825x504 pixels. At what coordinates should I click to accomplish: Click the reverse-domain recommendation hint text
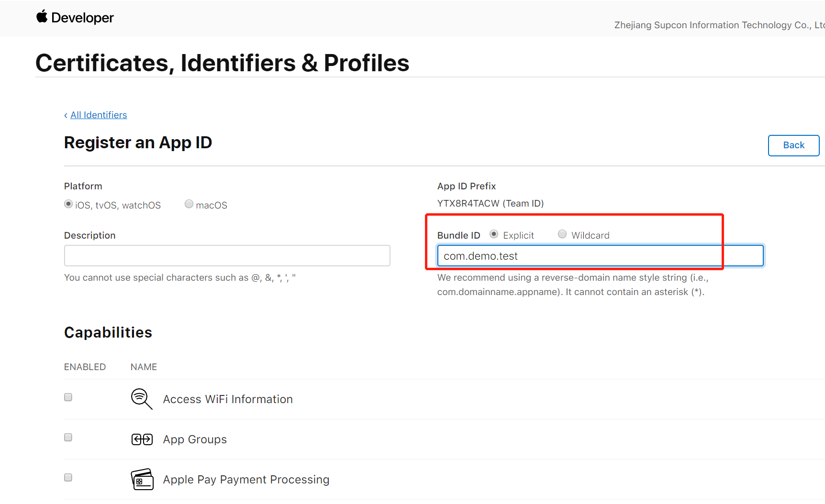(x=573, y=285)
